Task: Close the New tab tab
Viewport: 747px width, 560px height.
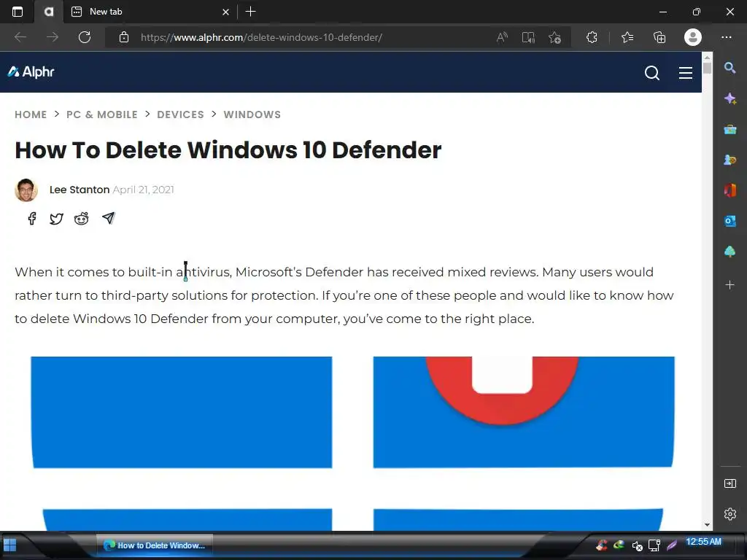Action: tap(226, 12)
